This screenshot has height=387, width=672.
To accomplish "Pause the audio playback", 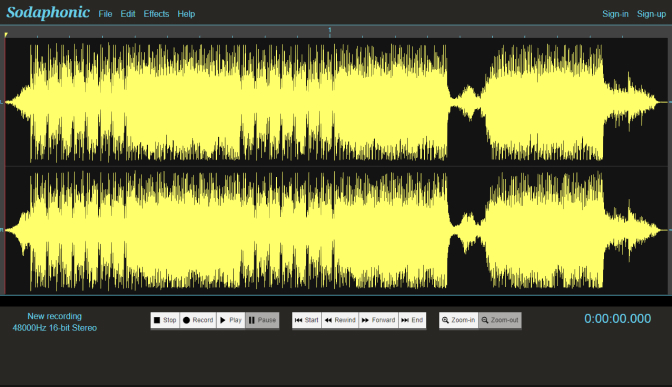I will pyautogui.click(x=262, y=320).
